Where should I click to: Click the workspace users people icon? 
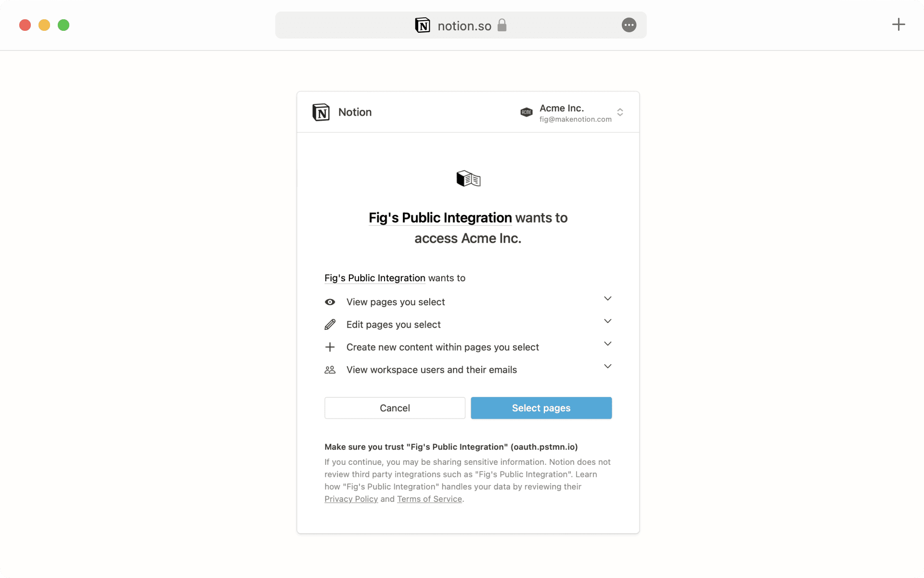[330, 369]
